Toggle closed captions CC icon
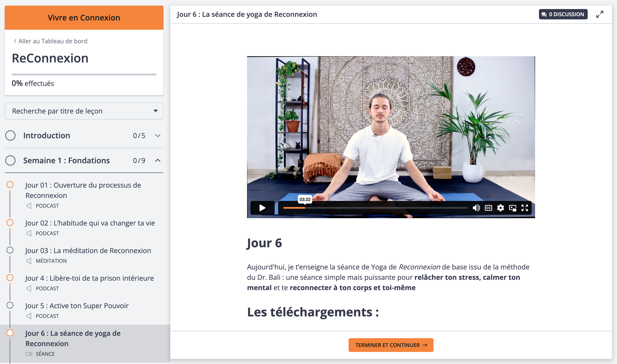The width and height of the screenshot is (617, 364). click(488, 208)
